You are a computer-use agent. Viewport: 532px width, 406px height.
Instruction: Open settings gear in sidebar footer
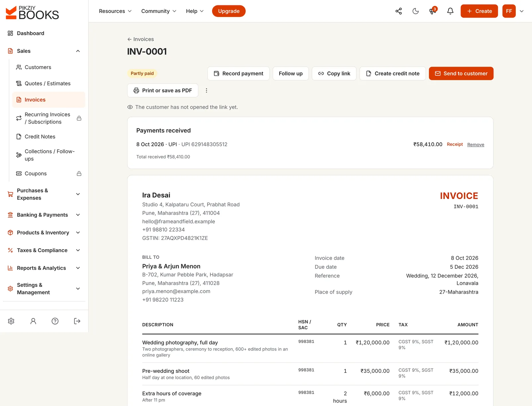coord(11,321)
